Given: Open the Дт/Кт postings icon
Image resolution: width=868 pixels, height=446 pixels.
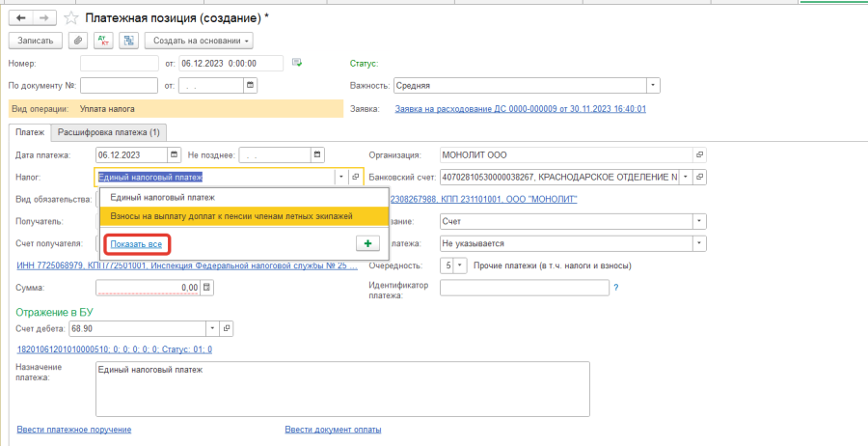Looking at the screenshot, I should (104, 41).
